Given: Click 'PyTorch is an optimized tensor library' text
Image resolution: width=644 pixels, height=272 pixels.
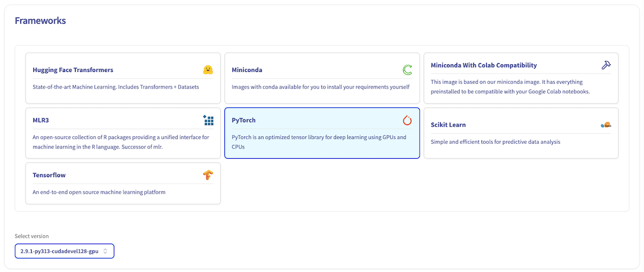Looking at the screenshot, I should pos(319,142).
